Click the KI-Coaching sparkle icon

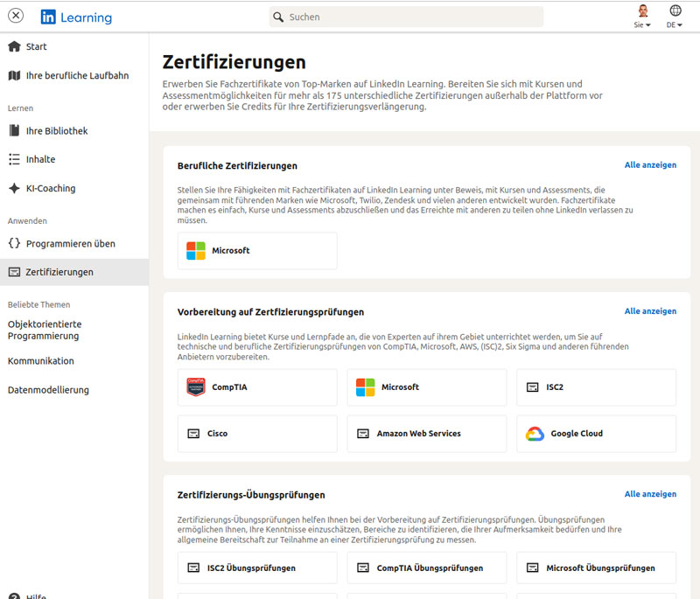click(14, 188)
